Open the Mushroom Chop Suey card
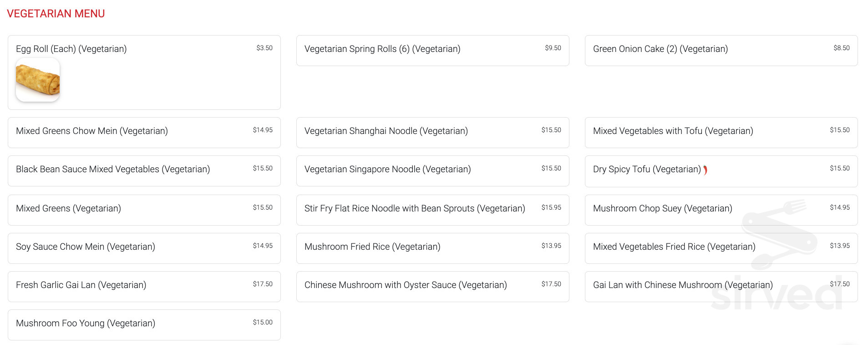Screen dimensions: 868x345 coord(662,209)
